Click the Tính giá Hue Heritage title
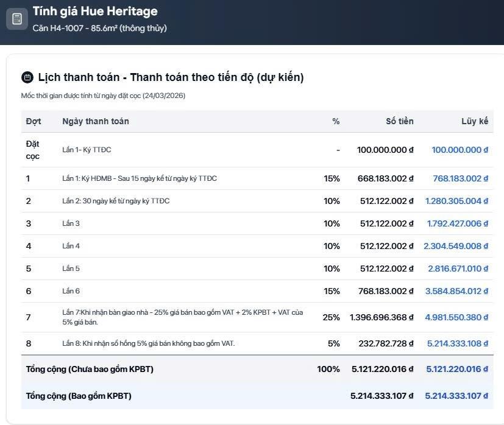504x425 pixels. 95,12
